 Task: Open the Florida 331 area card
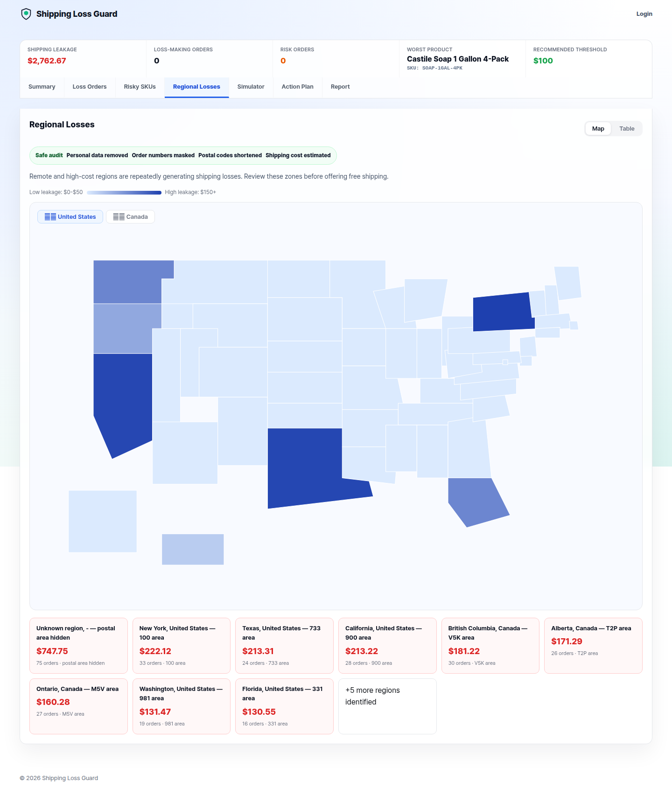284,706
